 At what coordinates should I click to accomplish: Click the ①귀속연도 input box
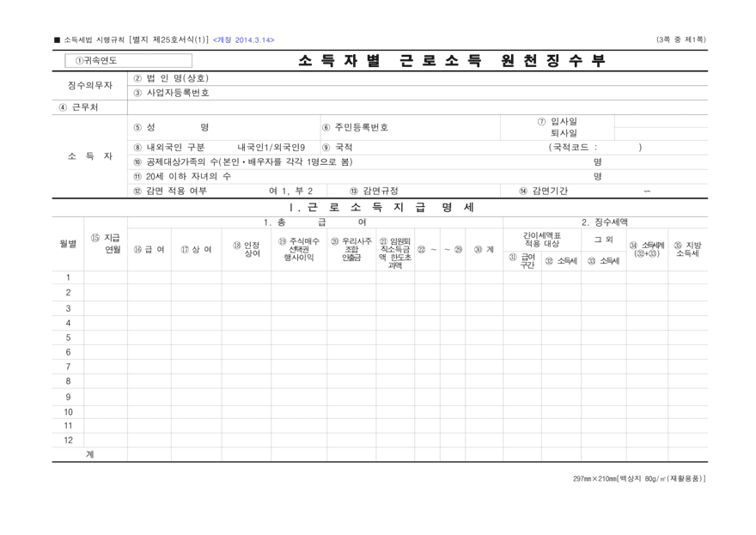128,61
